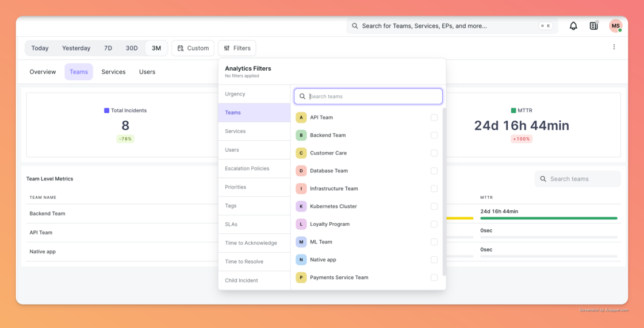Set time range to Yesterday
This screenshot has width=644, height=328.
(76, 48)
